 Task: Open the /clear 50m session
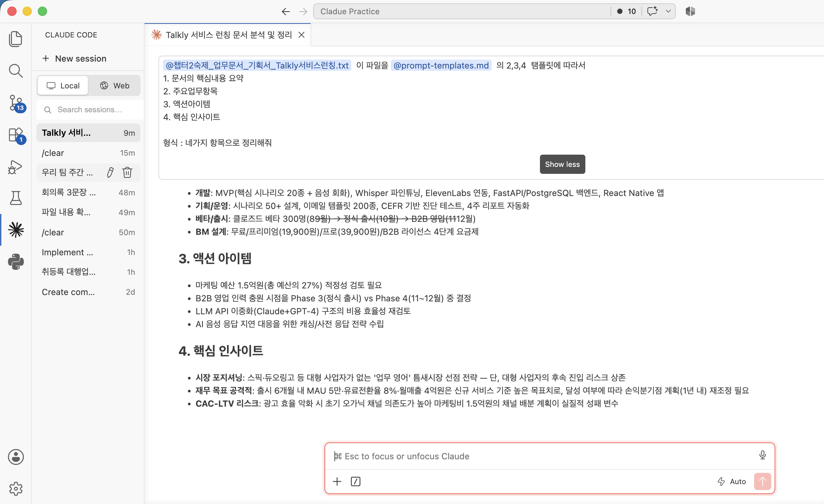[88, 232]
